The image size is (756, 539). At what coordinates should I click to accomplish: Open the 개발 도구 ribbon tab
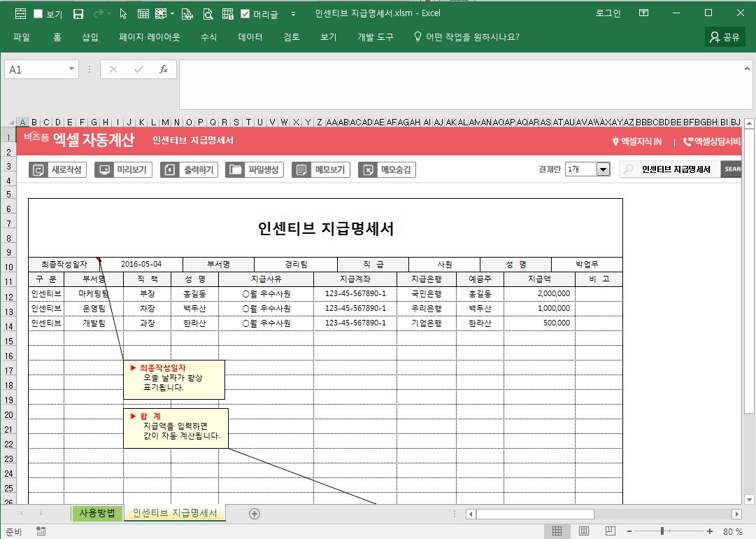pos(375,36)
